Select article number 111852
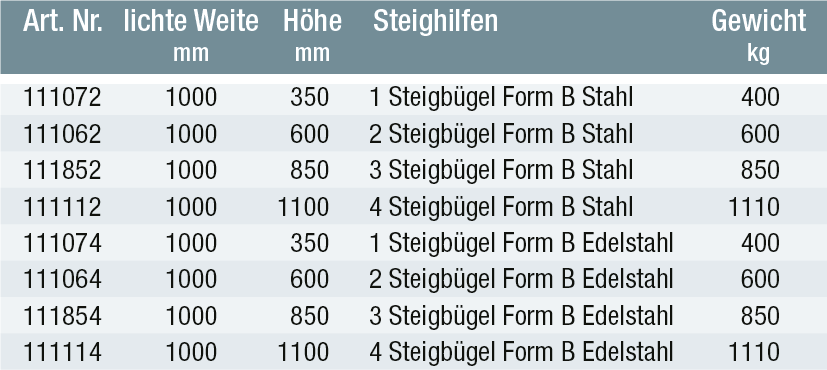827x370 pixels. click(62, 171)
